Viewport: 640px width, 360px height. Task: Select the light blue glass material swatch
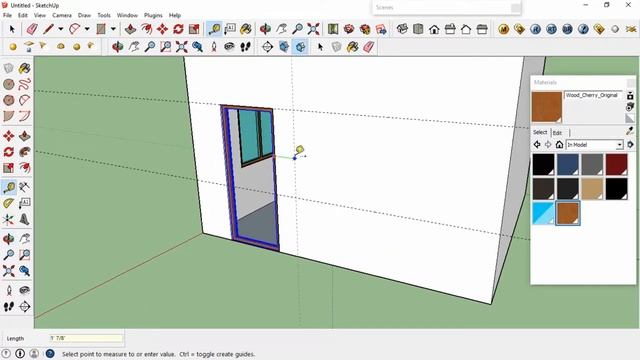543,213
